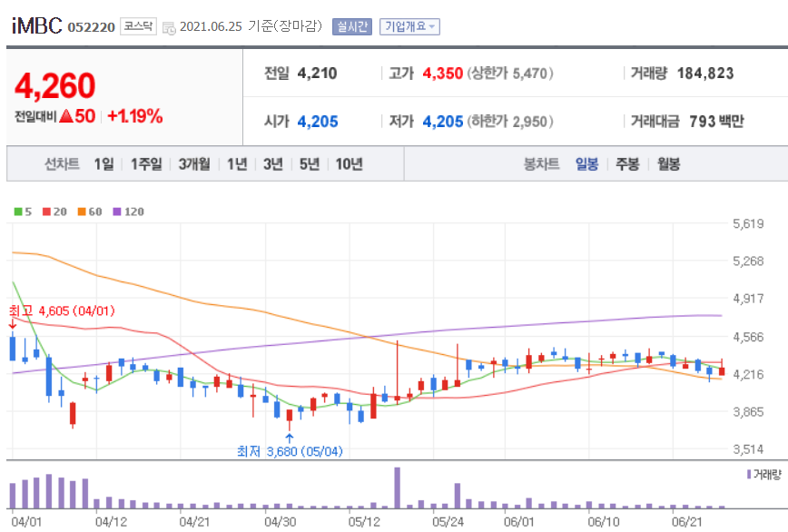Click the 전일 value 4,210

coord(317,74)
